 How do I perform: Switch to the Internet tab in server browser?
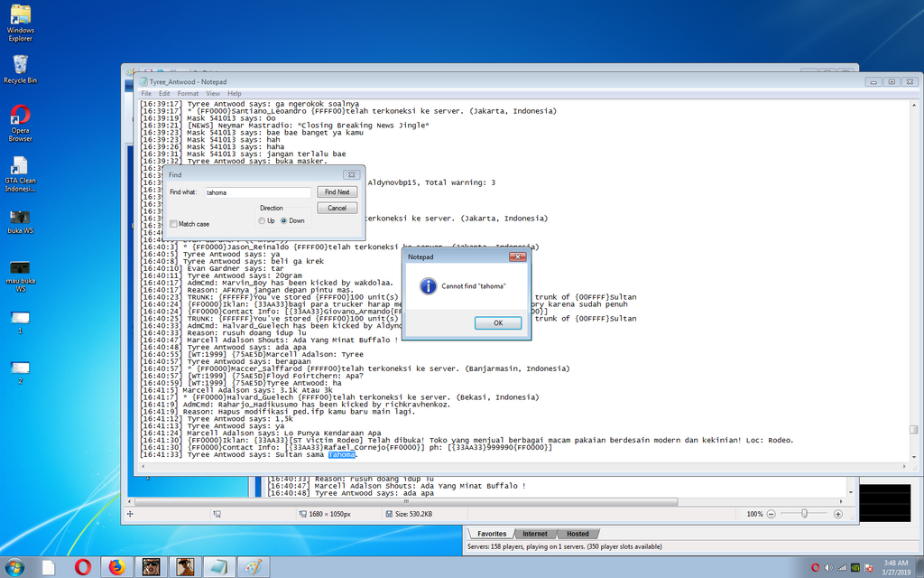[534, 534]
